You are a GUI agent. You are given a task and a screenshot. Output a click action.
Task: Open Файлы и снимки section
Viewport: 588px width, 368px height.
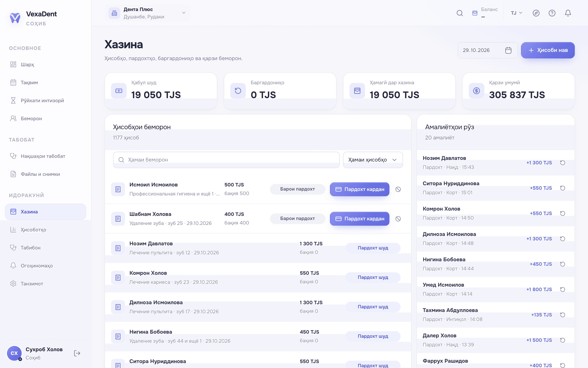click(46, 174)
